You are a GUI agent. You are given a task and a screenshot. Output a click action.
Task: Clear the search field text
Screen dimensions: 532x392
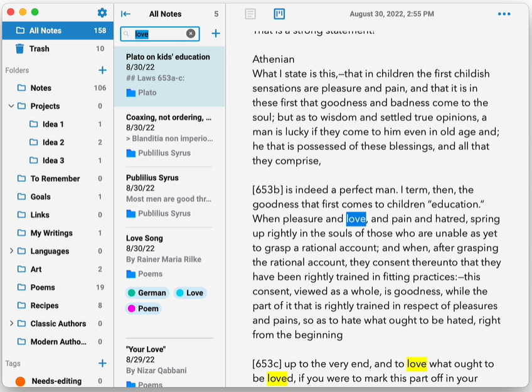pyautogui.click(x=191, y=34)
